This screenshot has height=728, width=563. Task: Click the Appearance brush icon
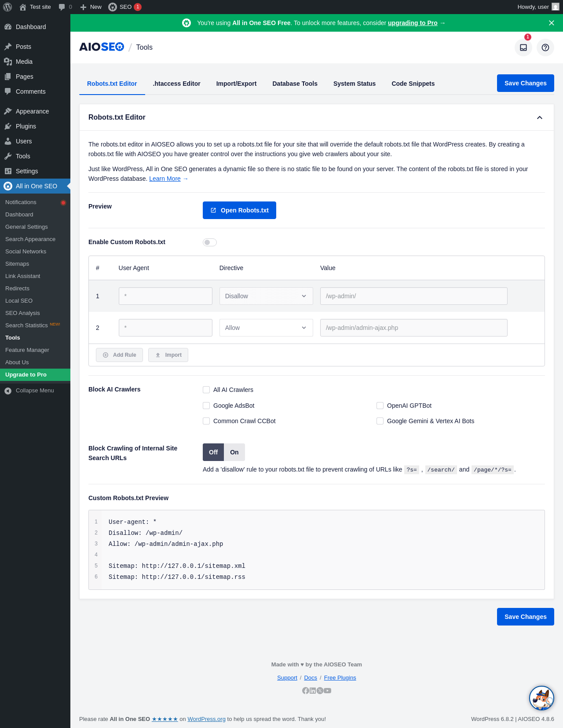pyautogui.click(x=8, y=111)
